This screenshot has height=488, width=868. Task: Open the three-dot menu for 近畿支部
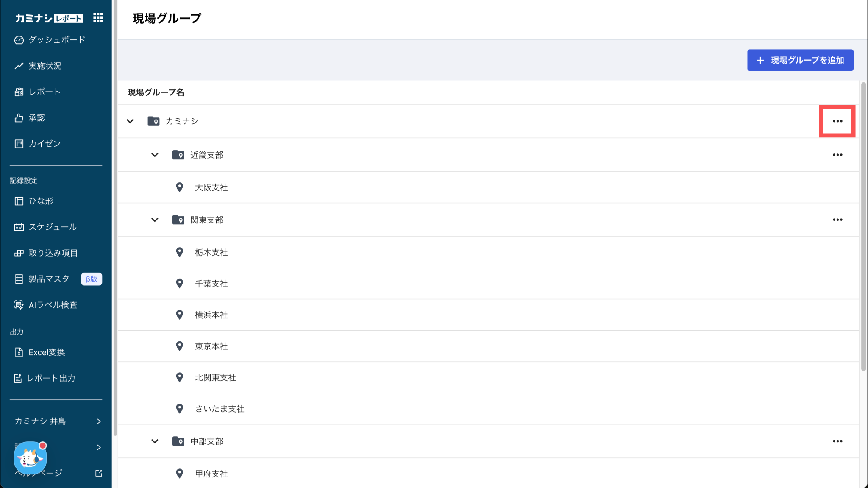pyautogui.click(x=837, y=155)
